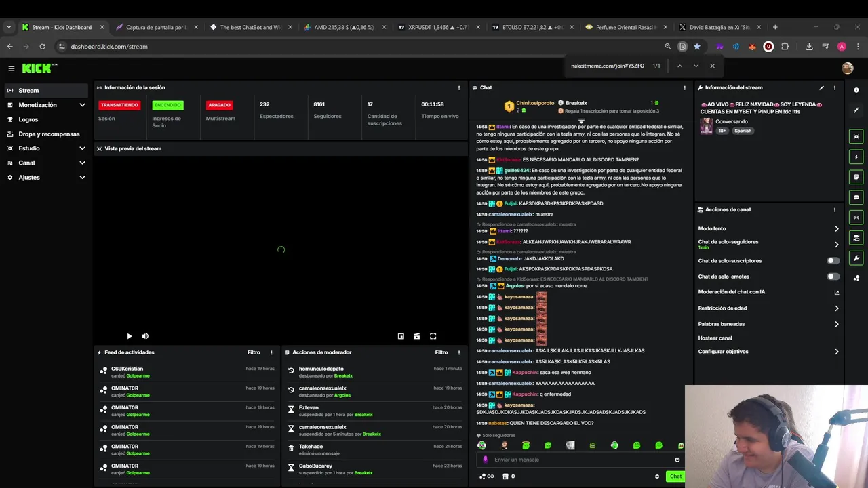Toggle the chat widget icon in sidebar
The height and width of the screenshot is (488, 868).
tap(856, 197)
